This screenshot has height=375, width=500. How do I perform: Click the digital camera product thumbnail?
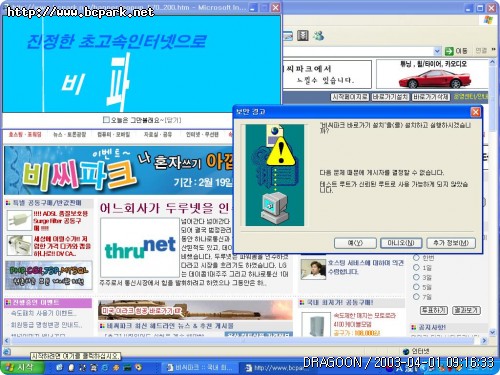(19, 246)
